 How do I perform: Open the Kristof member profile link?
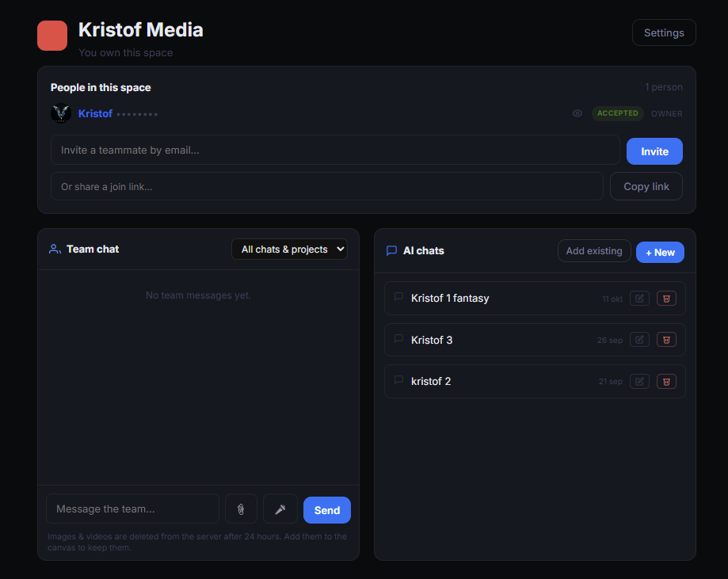95,113
